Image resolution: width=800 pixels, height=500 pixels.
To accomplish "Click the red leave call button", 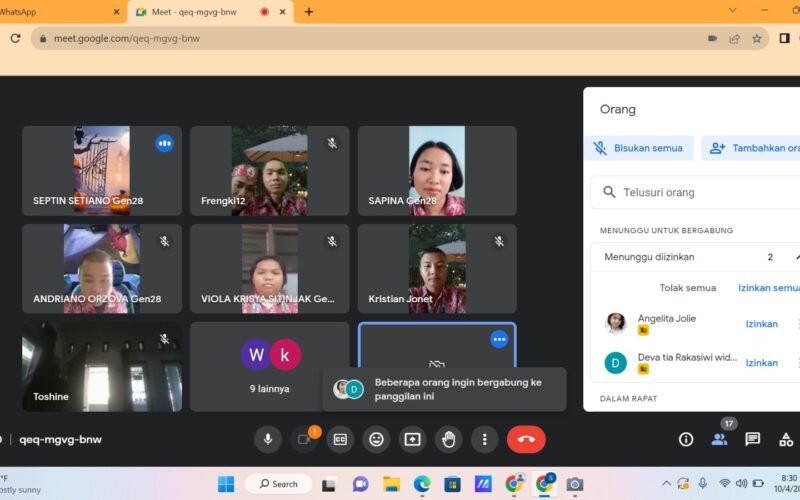I will tap(526, 439).
